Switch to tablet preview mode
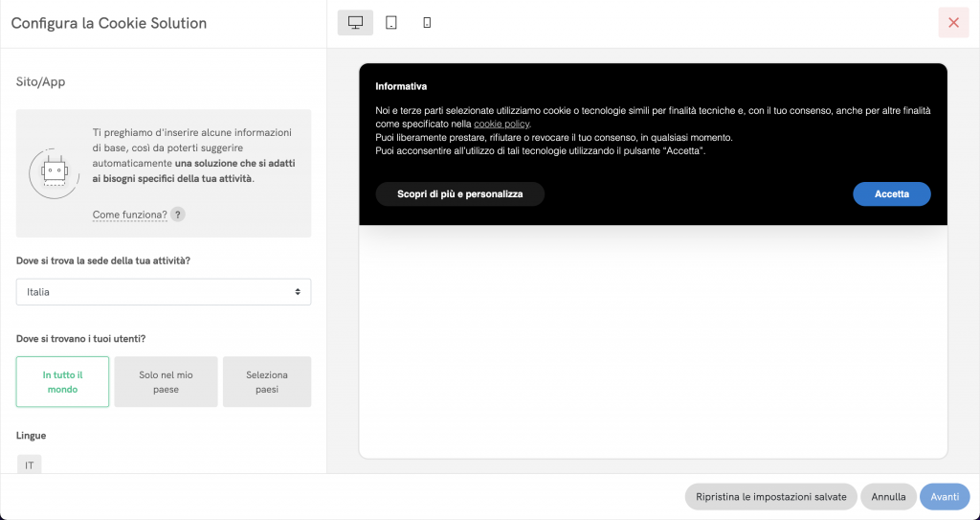980x520 pixels. (391, 23)
